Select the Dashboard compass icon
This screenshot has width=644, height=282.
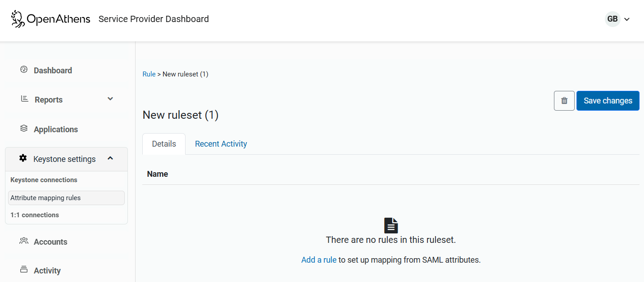pos(23,69)
